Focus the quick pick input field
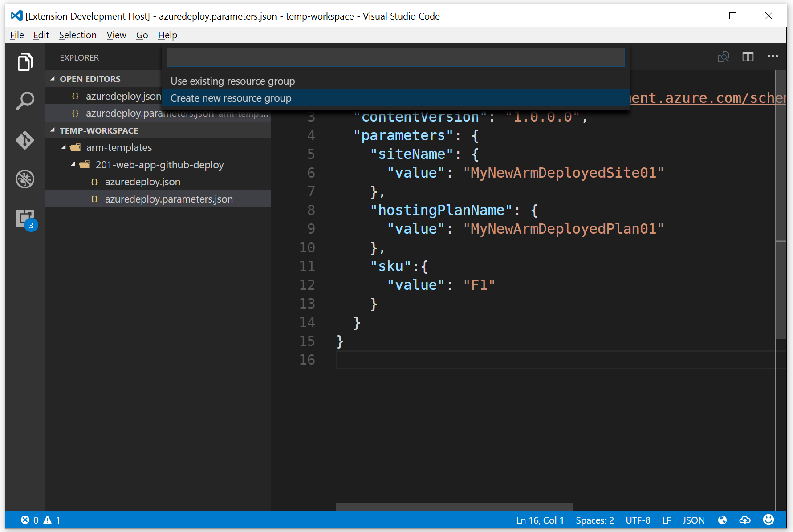 coord(395,57)
